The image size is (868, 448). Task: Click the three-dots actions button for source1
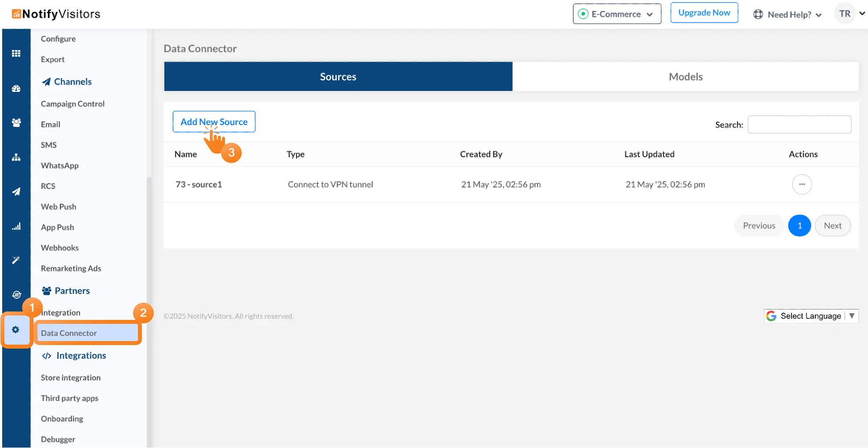802,184
